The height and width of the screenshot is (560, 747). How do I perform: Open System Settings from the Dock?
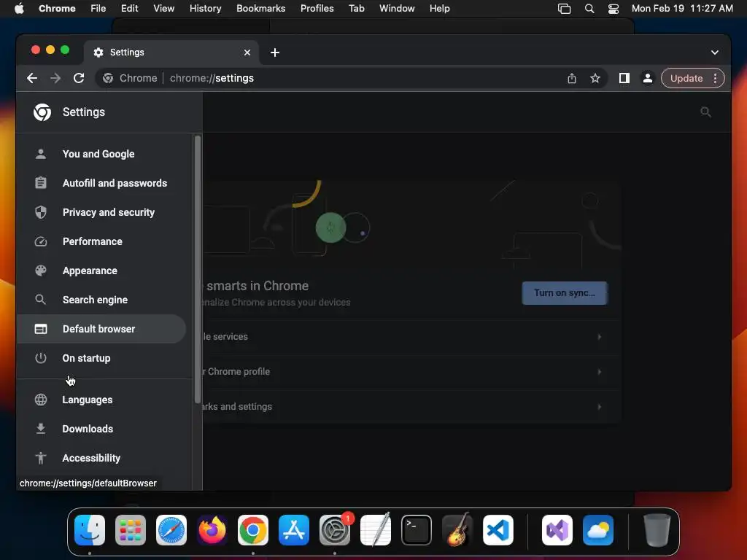(x=335, y=530)
